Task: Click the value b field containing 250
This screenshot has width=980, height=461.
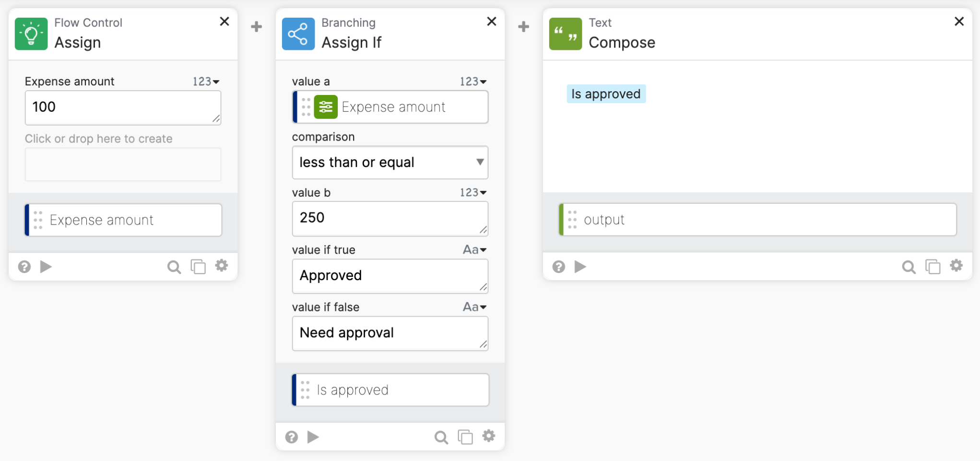Action: 390,218
